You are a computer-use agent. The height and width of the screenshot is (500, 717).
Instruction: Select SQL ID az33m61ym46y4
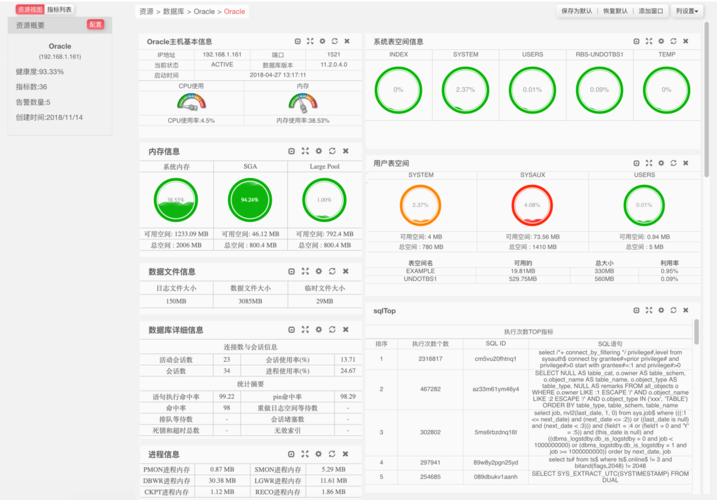coord(496,389)
